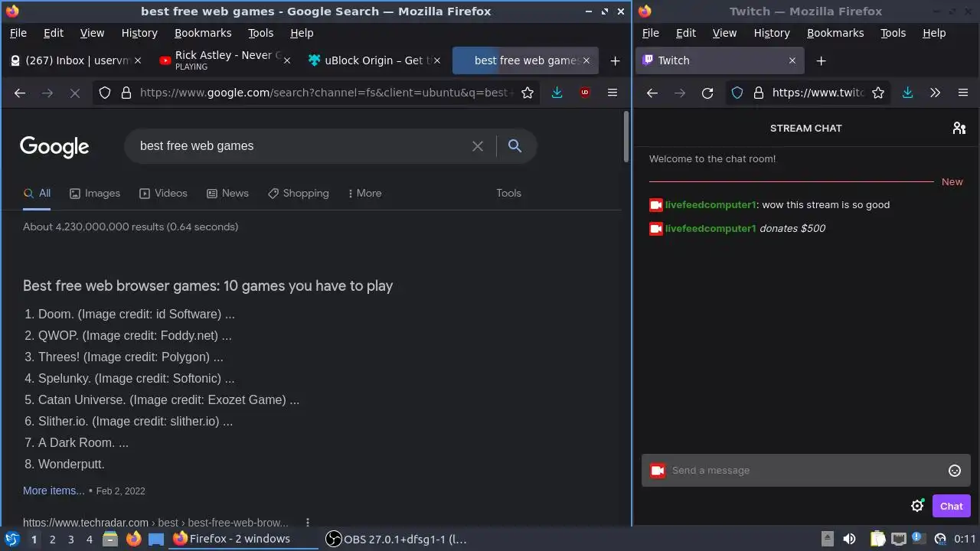980x551 pixels.
Task: Switch to workspace 2
Action: tap(52, 539)
